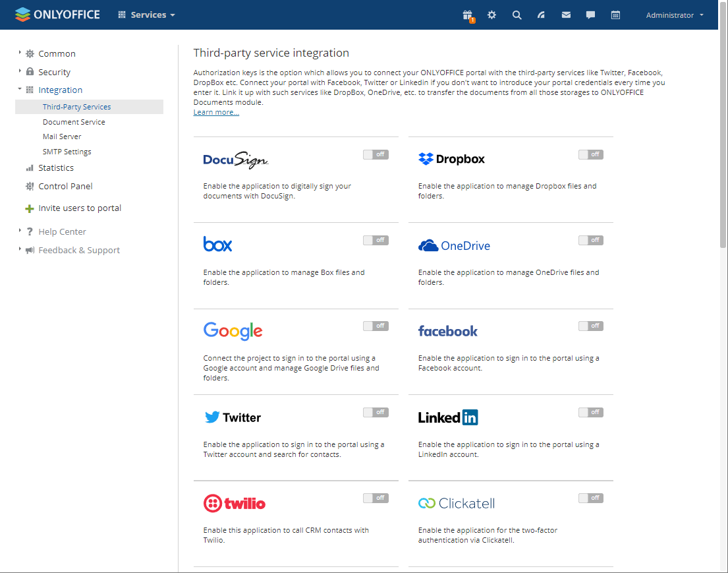This screenshot has width=728, height=573.
Task: Enable the Dropbox integration switch
Action: pos(590,155)
